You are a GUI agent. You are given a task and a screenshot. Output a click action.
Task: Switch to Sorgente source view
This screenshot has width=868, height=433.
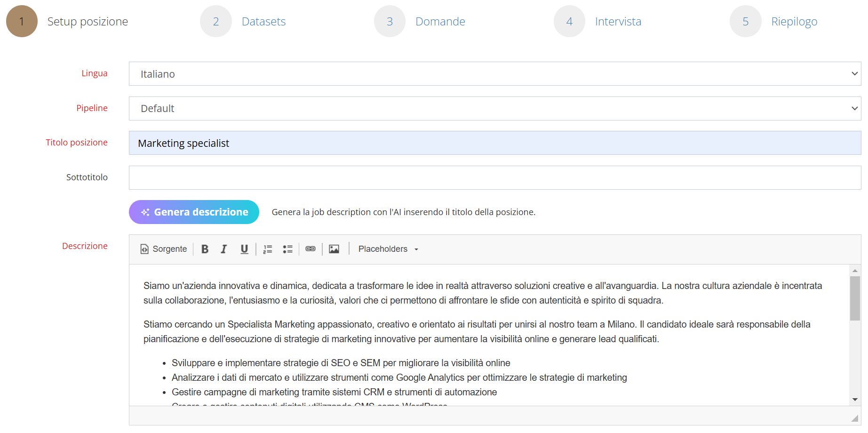pyautogui.click(x=163, y=249)
